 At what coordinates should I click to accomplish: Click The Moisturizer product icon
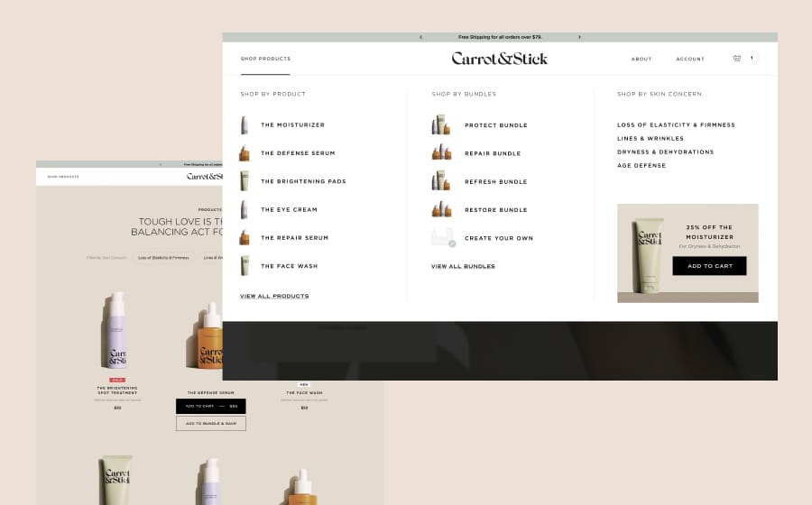[x=245, y=125]
